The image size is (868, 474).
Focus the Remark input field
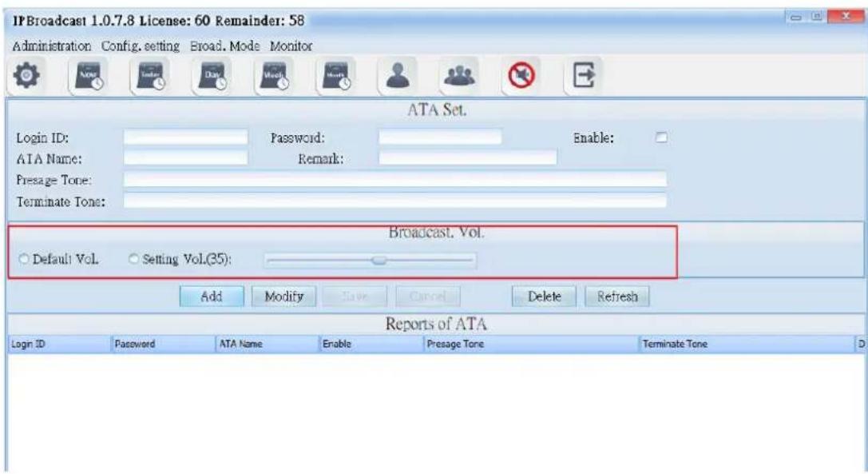coord(468,158)
